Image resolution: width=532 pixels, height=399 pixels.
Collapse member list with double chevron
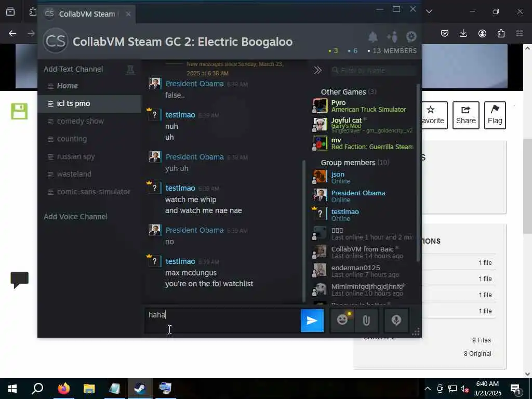coord(317,70)
